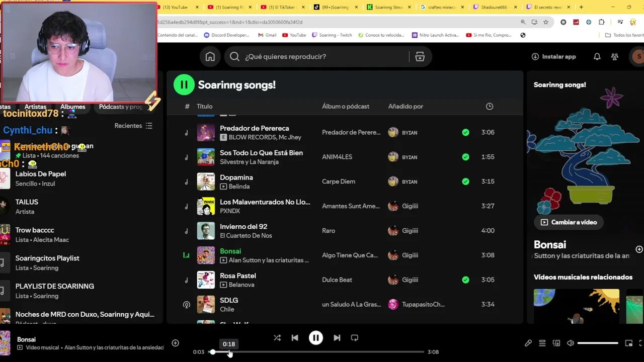The height and width of the screenshot is (362, 644).
Task: Open the Soarinng - Twitch bookmark
Action: (332, 35)
